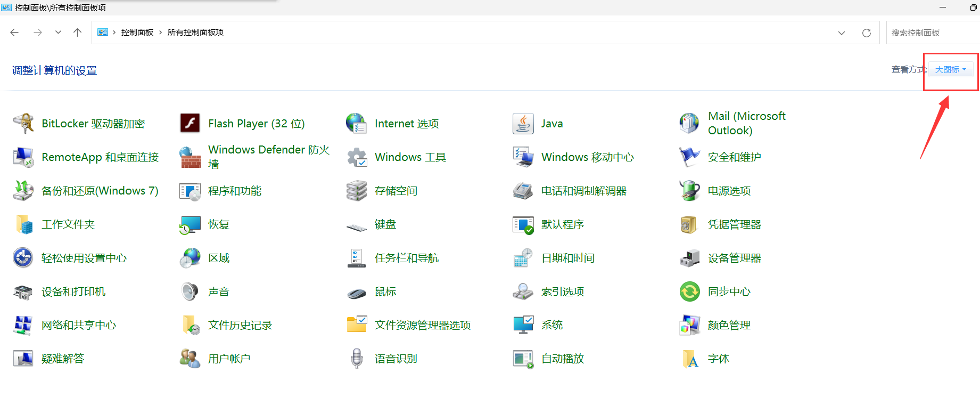This screenshot has height=405, width=980.
Task: Open the 轻松使用设置中心 icon
Action: 23,258
